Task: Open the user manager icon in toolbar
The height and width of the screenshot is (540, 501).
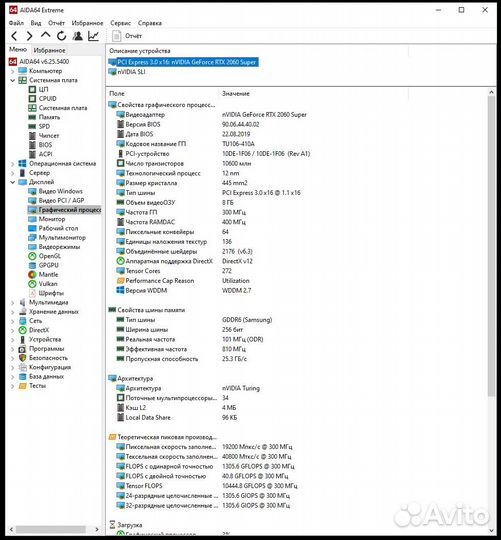Action: [x=78, y=36]
